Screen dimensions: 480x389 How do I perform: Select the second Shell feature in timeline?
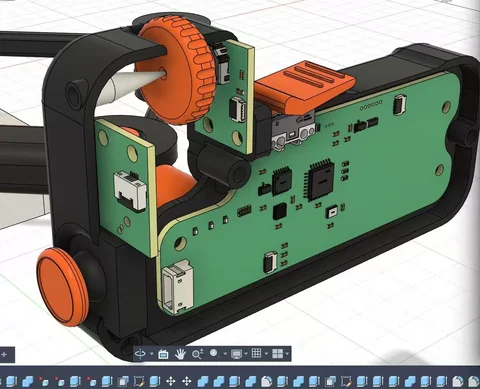click(x=330, y=381)
